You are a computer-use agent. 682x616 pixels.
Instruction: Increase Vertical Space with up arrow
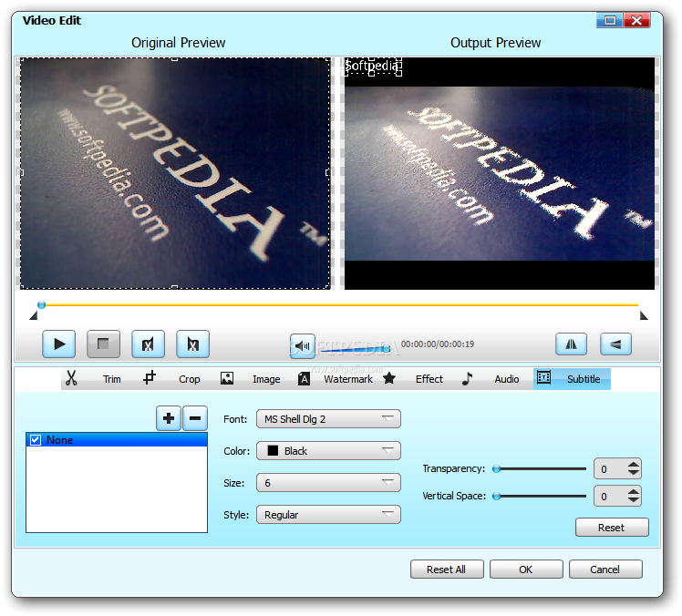[634, 492]
